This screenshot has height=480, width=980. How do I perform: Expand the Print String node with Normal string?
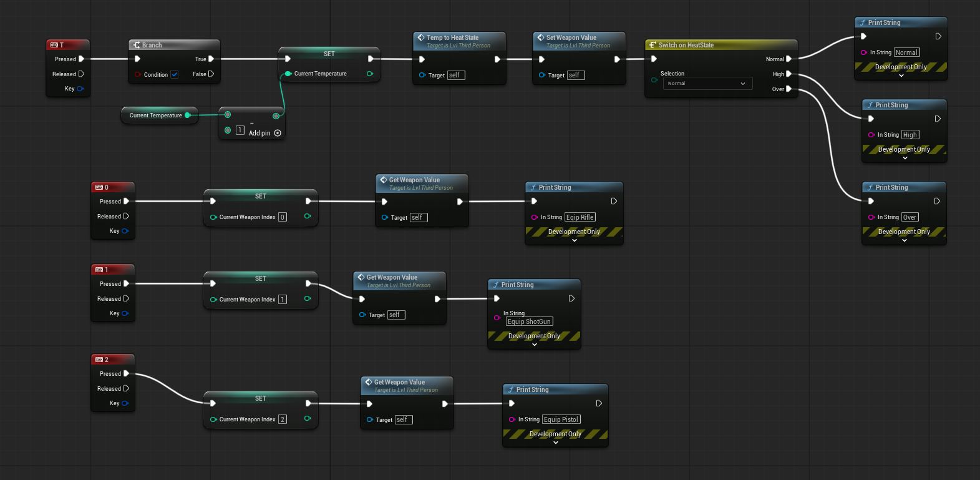click(901, 76)
